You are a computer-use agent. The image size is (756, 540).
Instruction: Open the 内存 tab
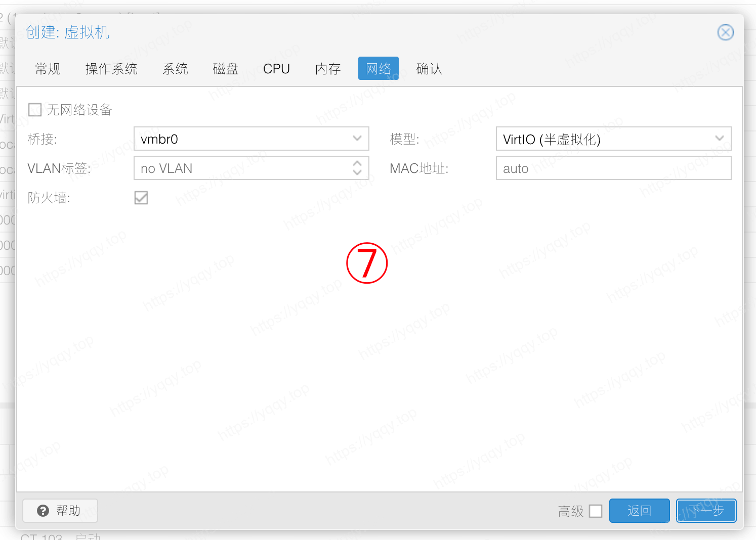(x=328, y=69)
